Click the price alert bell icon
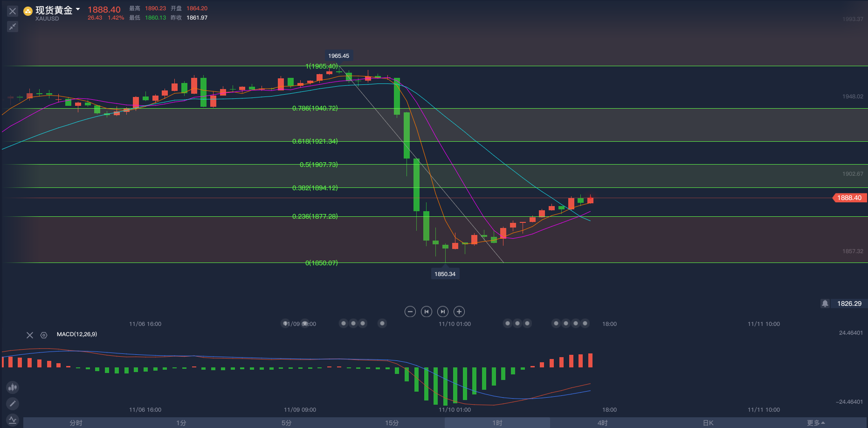 [x=825, y=304]
